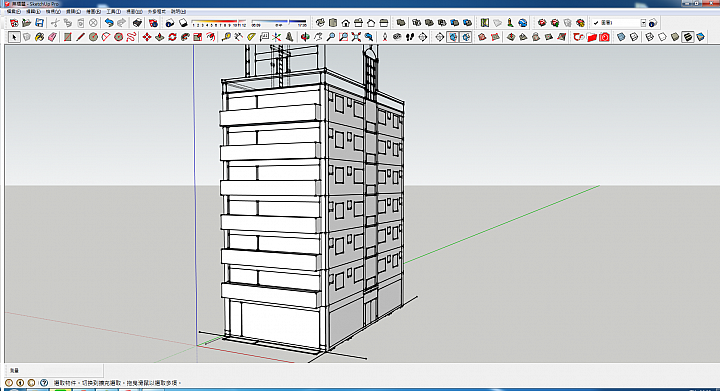Activate the Scale tool
The height and width of the screenshot is (391, 720).
pos(198,37)
